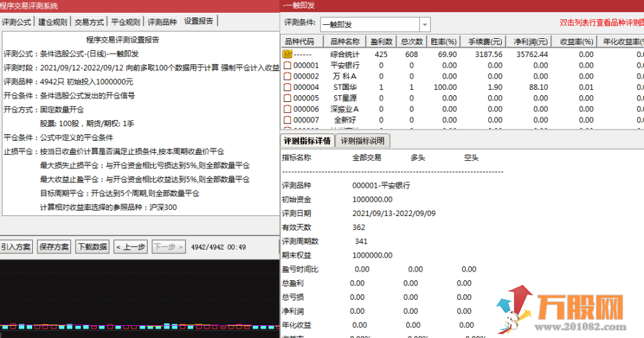
Task: Open the 建仓规则 tab
Action: [53, 21]
